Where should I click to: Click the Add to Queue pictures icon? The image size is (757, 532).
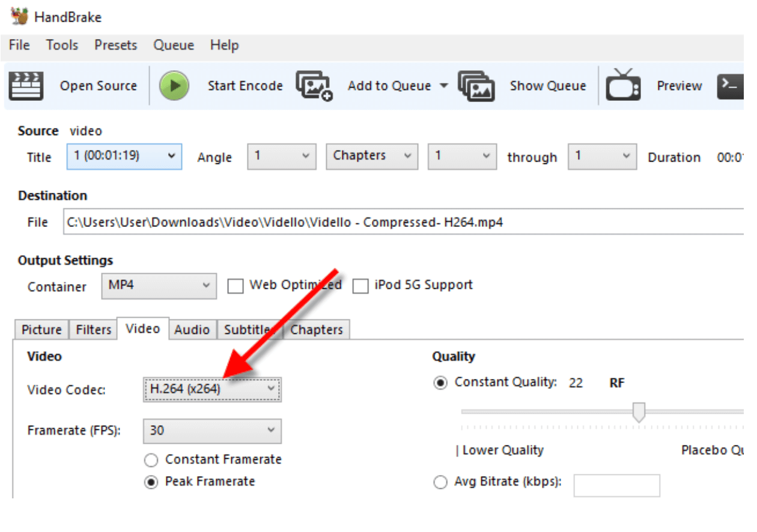pyautogui.click(x=314, y=86)
